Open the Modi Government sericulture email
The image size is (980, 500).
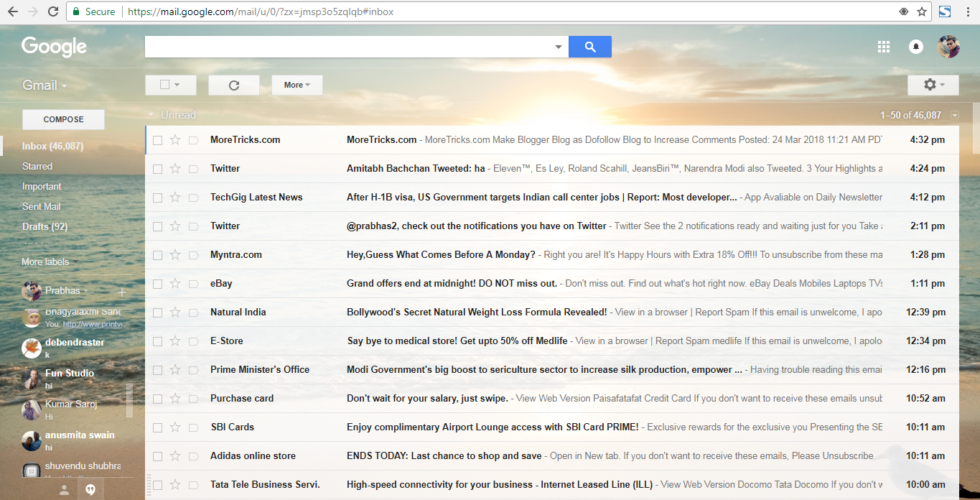pyautogui.click(x=551, y=370)
